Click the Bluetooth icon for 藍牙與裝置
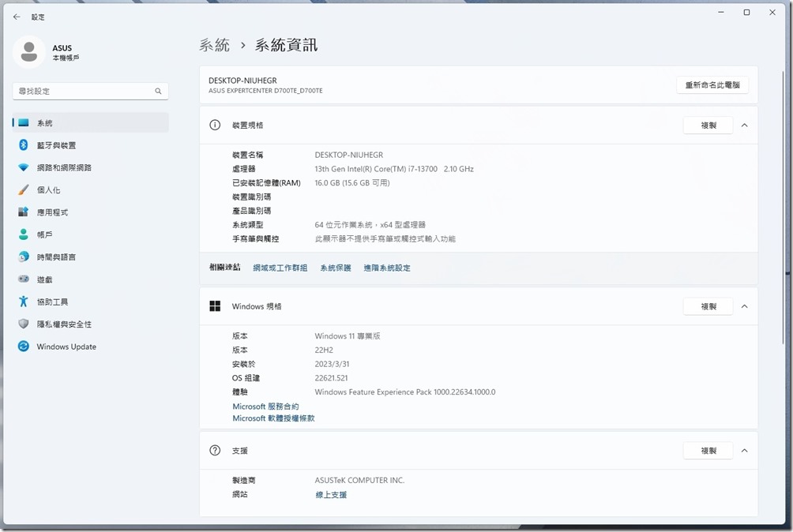The height and width of the screenshot is (532, 793). pos(23,145)
